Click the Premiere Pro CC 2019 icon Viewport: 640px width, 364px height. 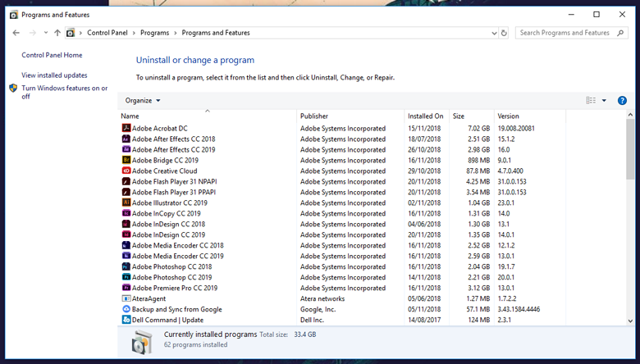[126, 288]
